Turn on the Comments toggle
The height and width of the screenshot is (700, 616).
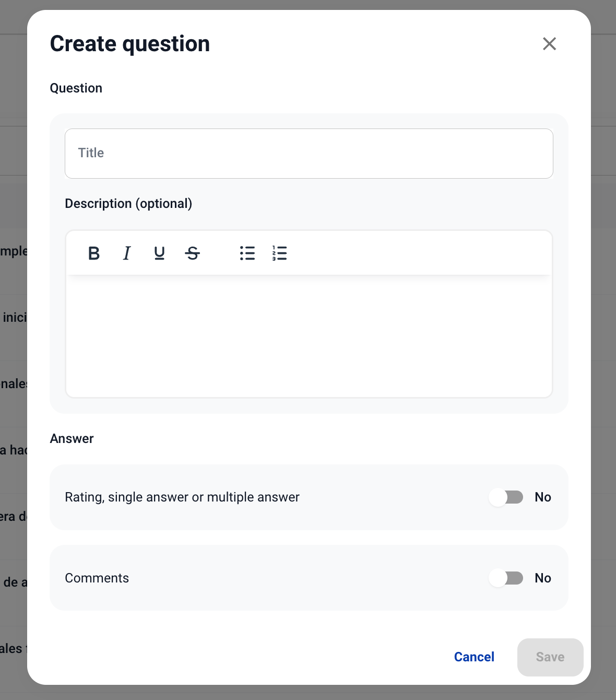506,578
